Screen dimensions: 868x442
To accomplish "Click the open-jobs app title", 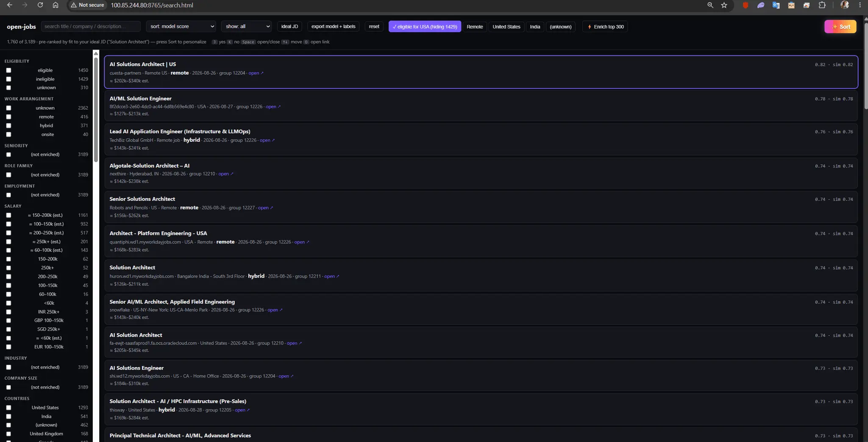I will (x=21, y=26).
